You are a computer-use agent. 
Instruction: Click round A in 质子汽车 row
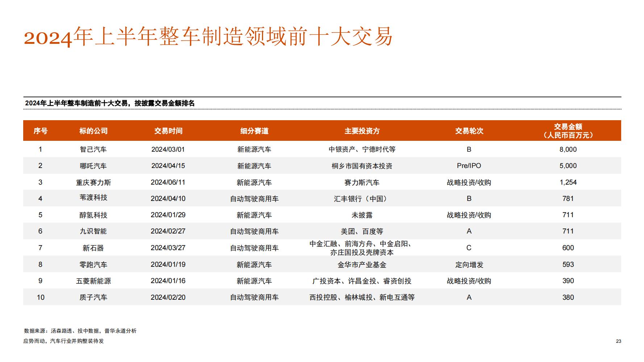[x=469, y=297]
